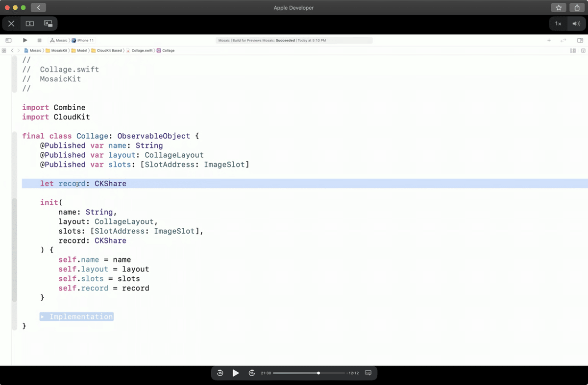The height and width of the screenshot is (385, 588).
Task: Click the Mosaic project breadcrumb
Action: tap(33, 50)
